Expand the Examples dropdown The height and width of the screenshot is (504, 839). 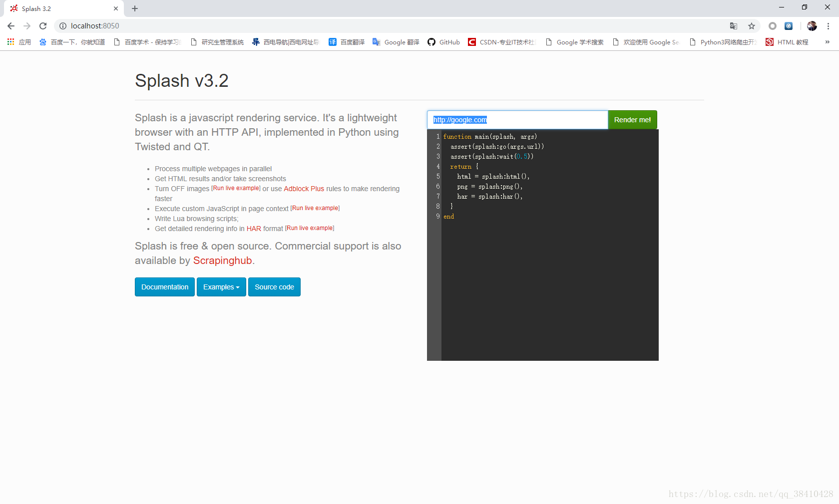coord(221,287)
